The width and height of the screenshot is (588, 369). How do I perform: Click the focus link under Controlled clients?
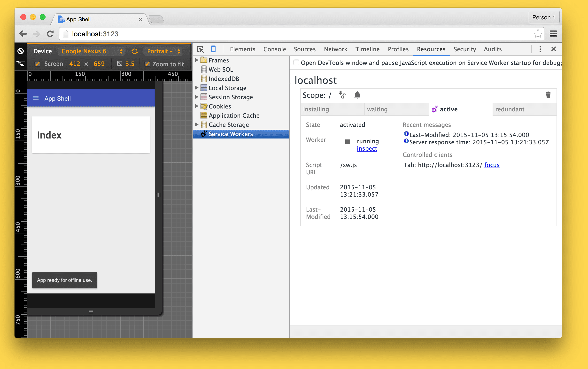pos(491,165)
